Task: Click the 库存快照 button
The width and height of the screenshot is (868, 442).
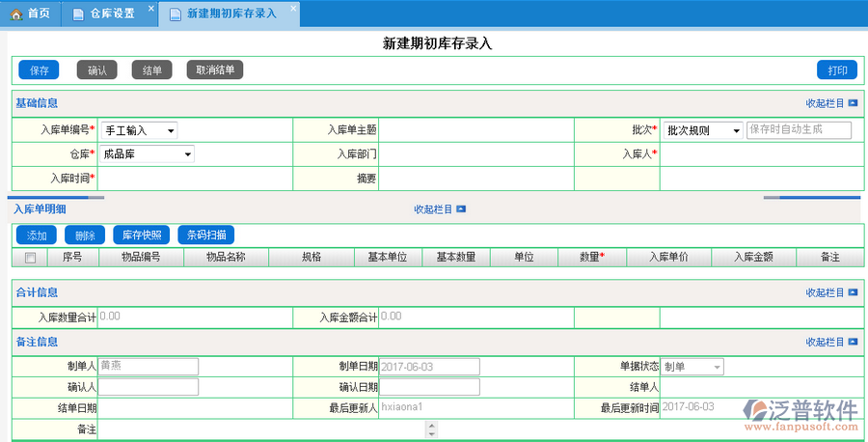Action: 142,235
